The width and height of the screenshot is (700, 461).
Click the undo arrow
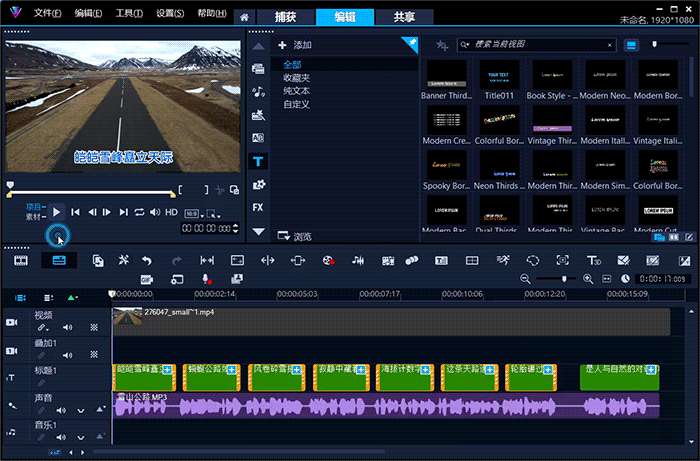(146, 260)
